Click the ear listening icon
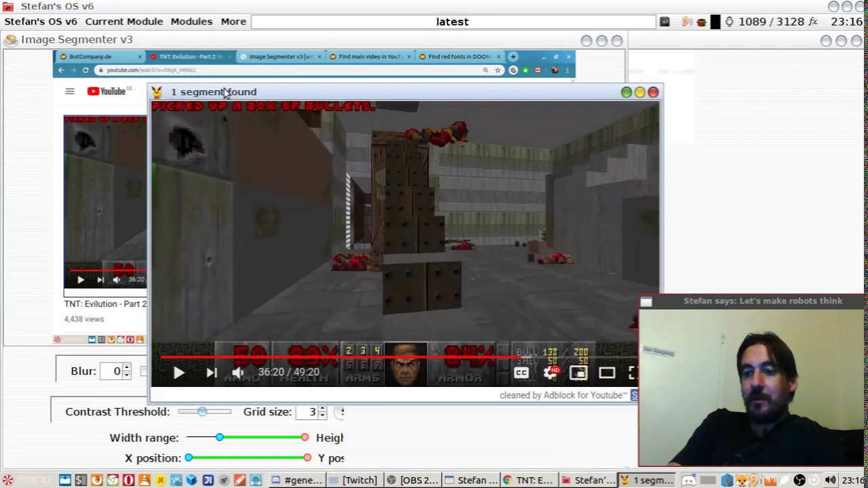Viewport: 868px width, 488px height. [687, 22]
